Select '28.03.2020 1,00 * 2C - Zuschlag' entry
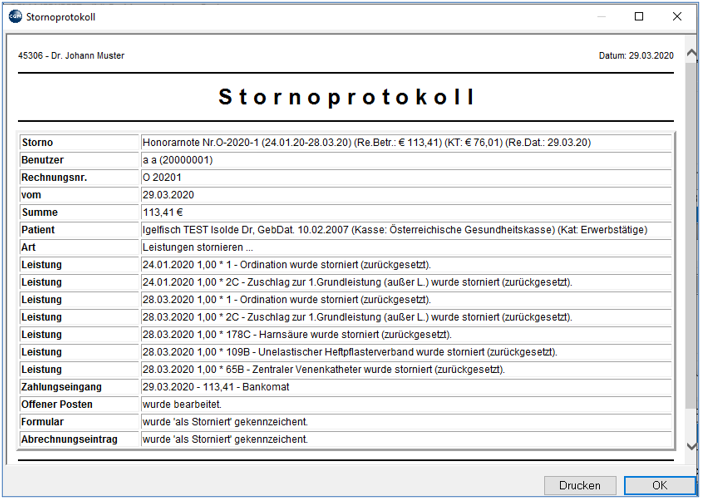Viewport: 701px width, 499px height. point(357,317)
